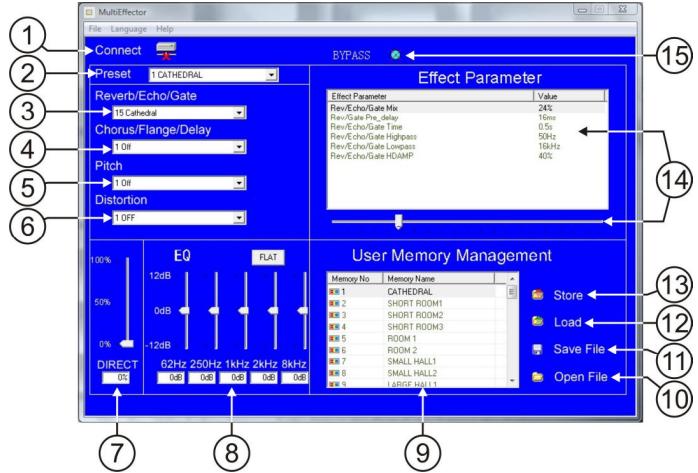Select the Rev/Echo/Gate Time parameter row
The height and width of the screenshot is (473, 698).
(467, 127)
